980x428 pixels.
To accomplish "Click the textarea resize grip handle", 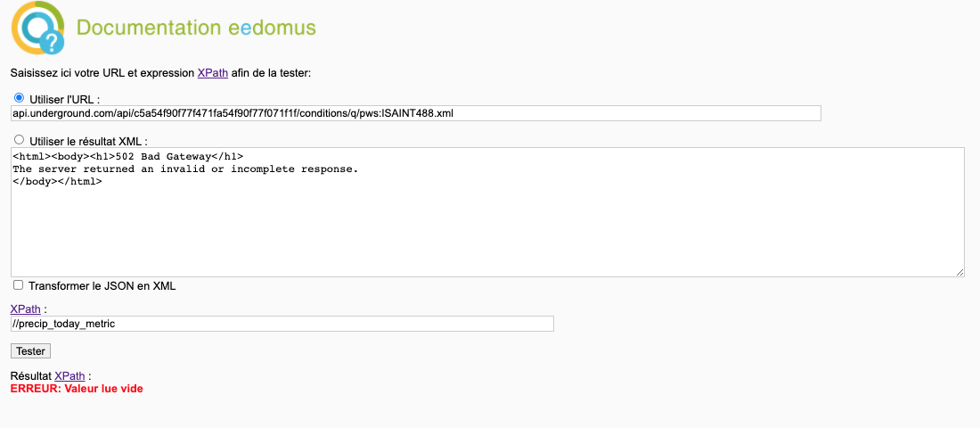I will pos(960,272).
